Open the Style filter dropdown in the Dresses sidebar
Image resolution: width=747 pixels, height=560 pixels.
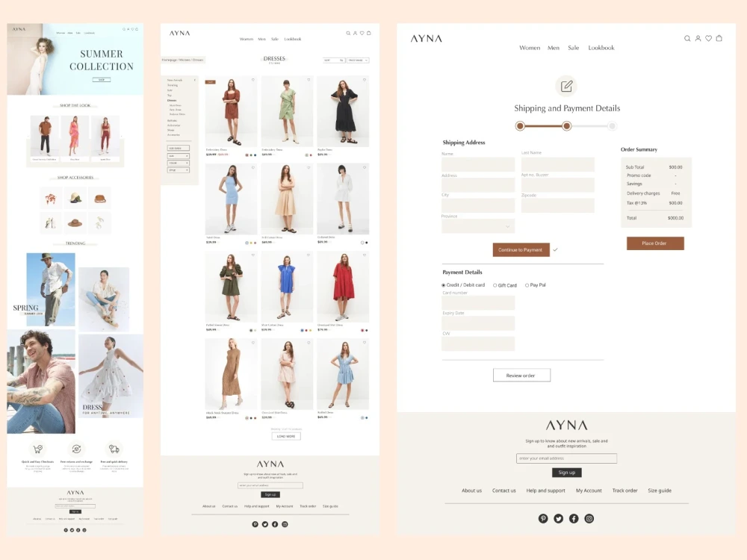point(179,170)
